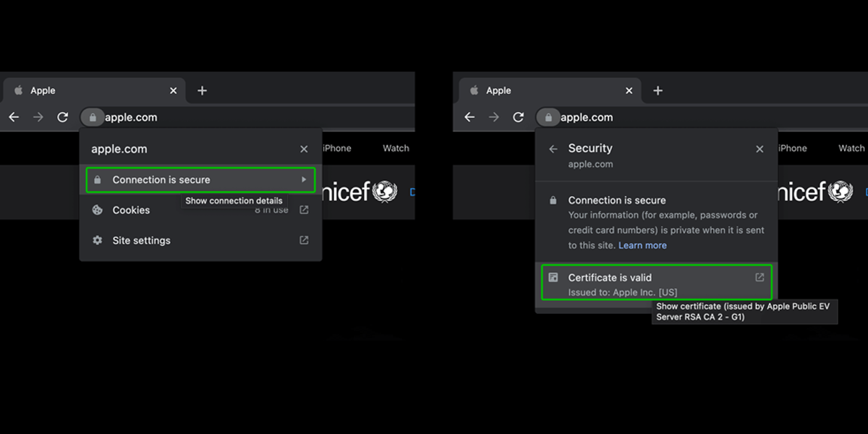Click the lock icon in right Security panel

pyautogui.click(x=553, y=200)
